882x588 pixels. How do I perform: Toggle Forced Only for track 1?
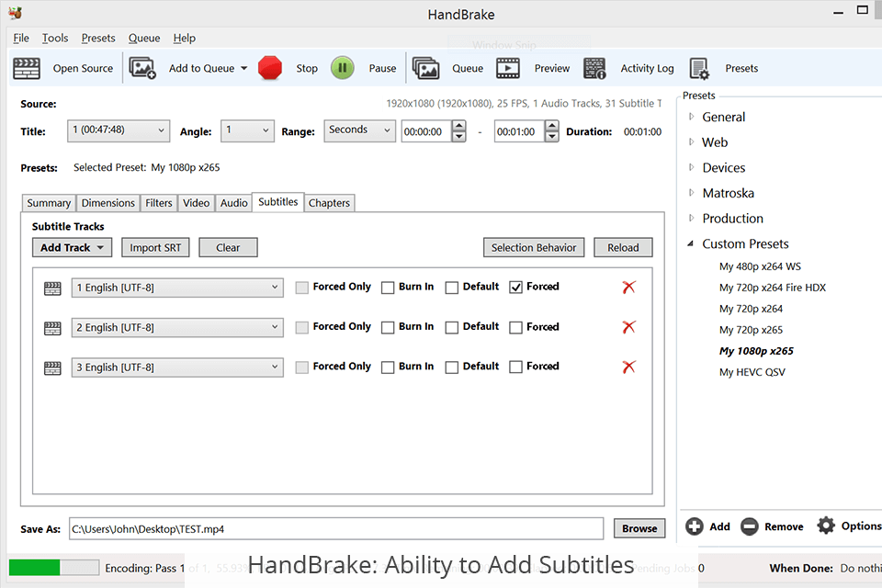coord(302,288)
